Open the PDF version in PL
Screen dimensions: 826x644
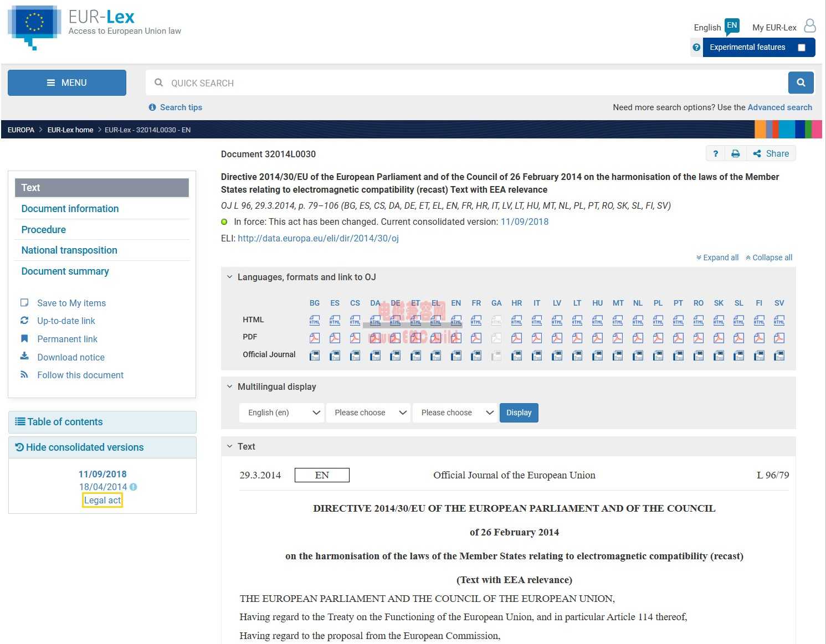(658, 338)
